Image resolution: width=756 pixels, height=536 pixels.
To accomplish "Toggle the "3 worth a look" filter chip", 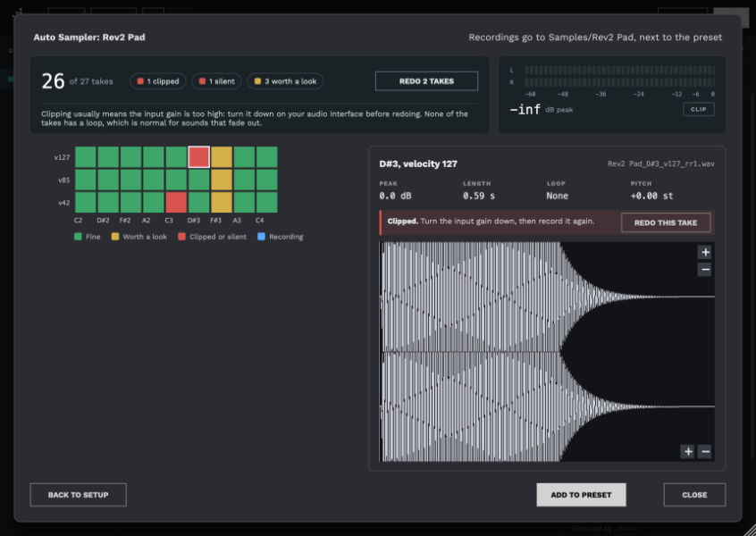I will (x=285, y=81).
